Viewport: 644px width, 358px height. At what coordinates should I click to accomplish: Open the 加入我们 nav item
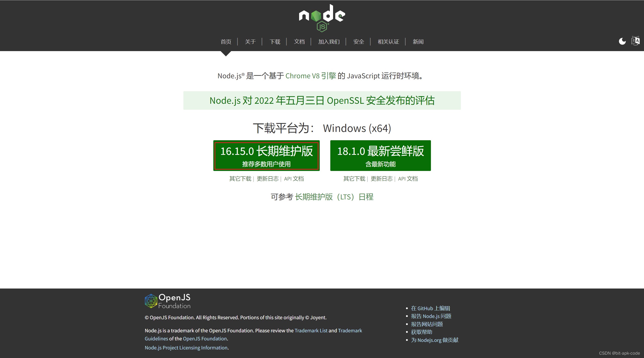click(329, 42)
